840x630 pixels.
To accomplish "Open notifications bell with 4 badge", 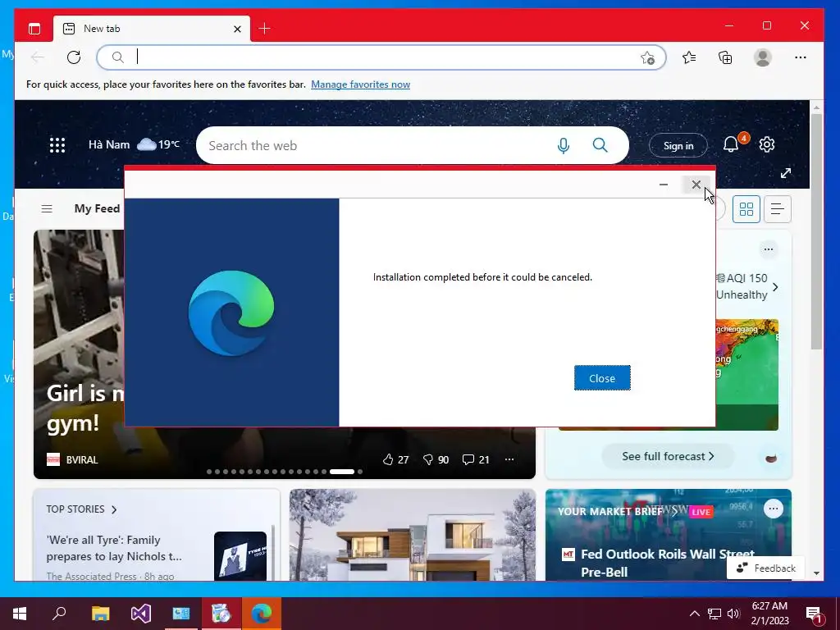I will tap(731, 144).
